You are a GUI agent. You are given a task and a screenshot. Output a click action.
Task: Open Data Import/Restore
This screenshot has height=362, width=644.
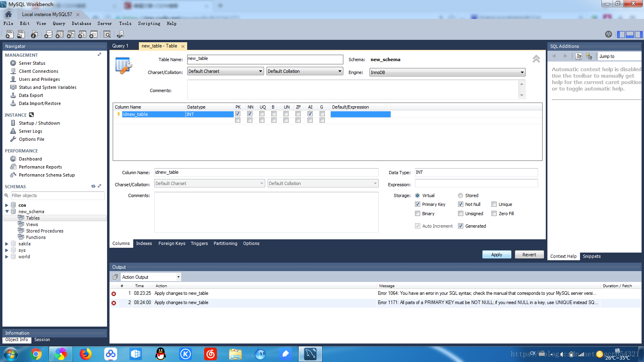tap(39, 103)
